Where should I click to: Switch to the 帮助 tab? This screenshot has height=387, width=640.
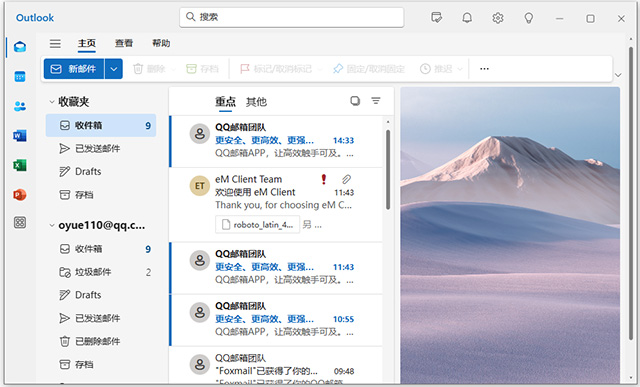point(161,43)
